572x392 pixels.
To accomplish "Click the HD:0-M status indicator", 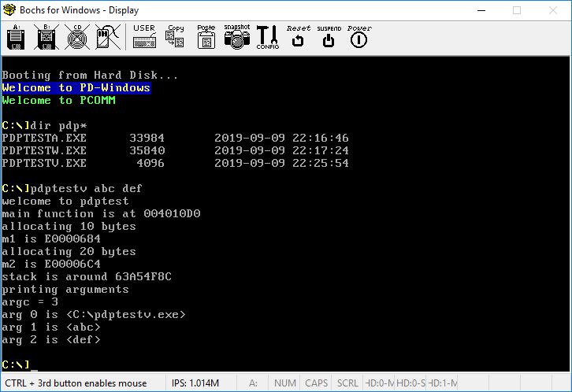I will [x=379, y=383].
